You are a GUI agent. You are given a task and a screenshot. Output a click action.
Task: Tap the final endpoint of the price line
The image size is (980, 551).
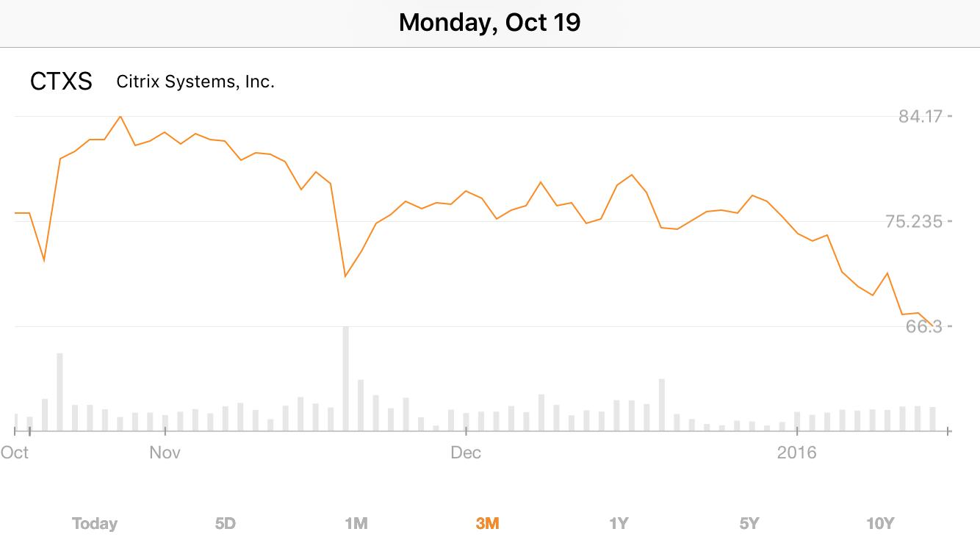933,325
